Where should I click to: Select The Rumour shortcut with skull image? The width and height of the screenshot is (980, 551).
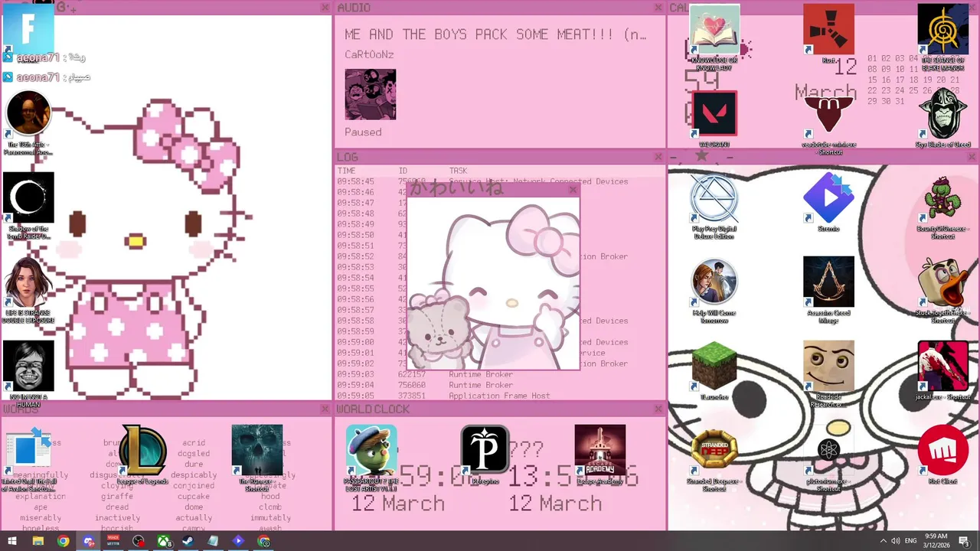(x=257, y=458)
